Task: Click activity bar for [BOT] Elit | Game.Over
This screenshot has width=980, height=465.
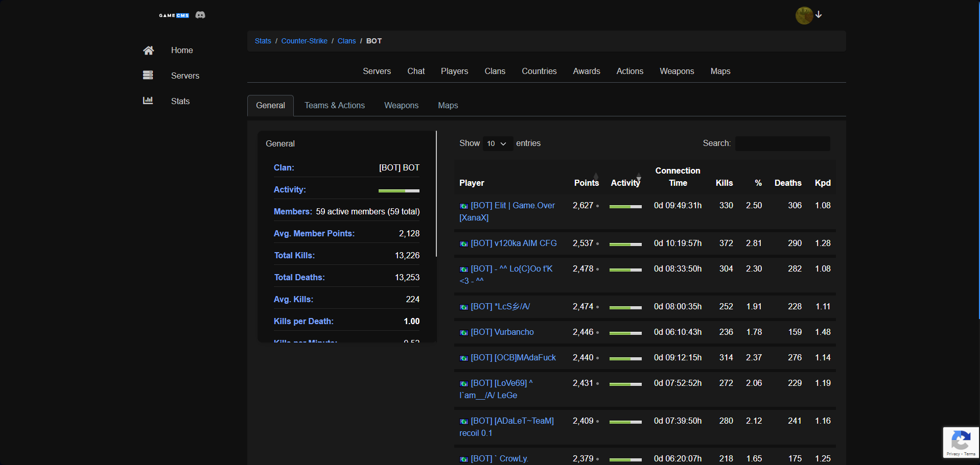Action: tap(625, 206)
